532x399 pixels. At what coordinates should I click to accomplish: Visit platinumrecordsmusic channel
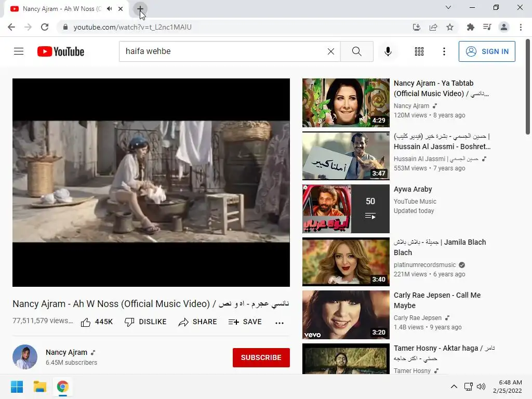[425, 264]
